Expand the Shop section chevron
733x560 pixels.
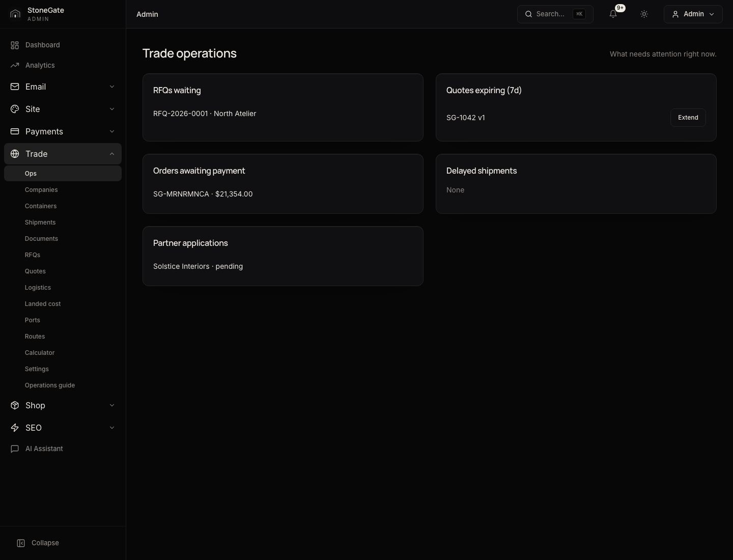(x=112, y=405)
